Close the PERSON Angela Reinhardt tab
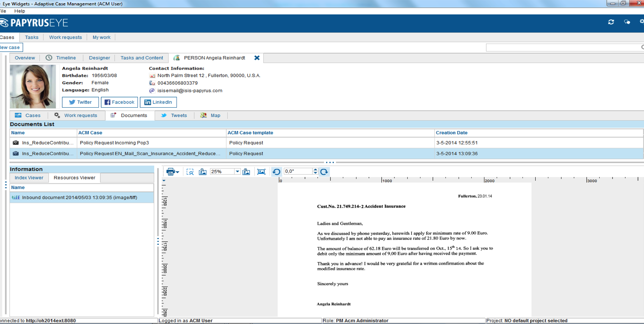Image resolution: width=644 pixels, height=324 pixels. point(257,58)
